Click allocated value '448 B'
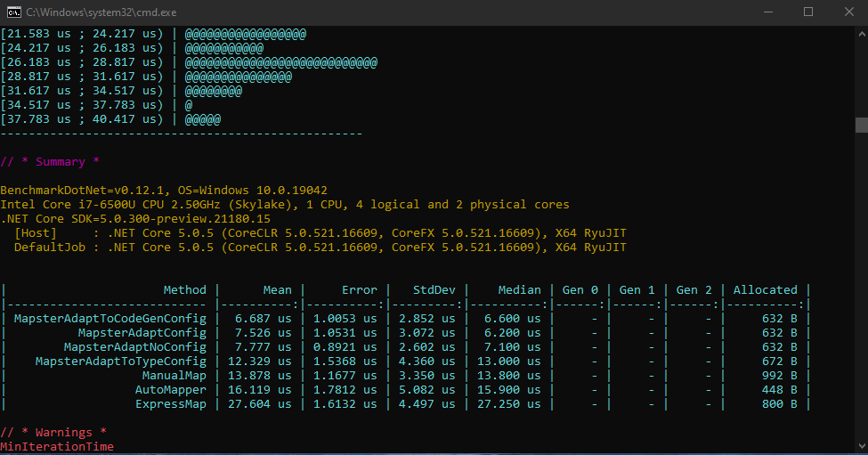Viewport: 868px width, 455px height. 780,390
